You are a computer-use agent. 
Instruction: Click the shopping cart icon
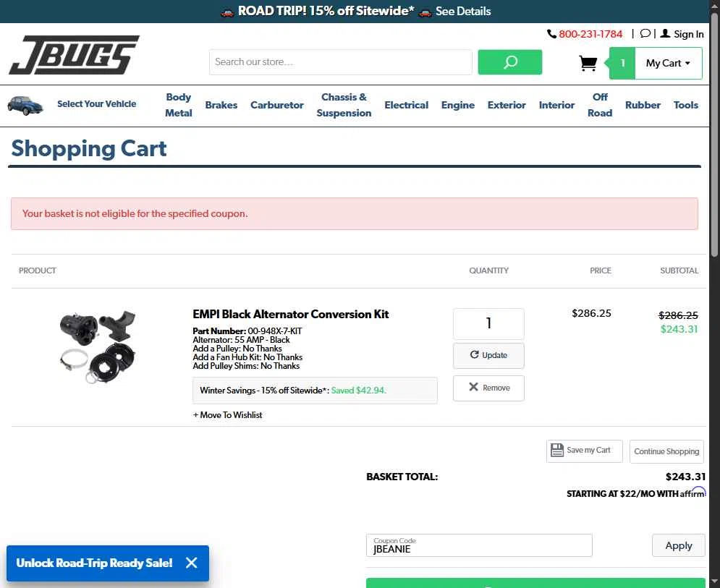pos(588,63)
